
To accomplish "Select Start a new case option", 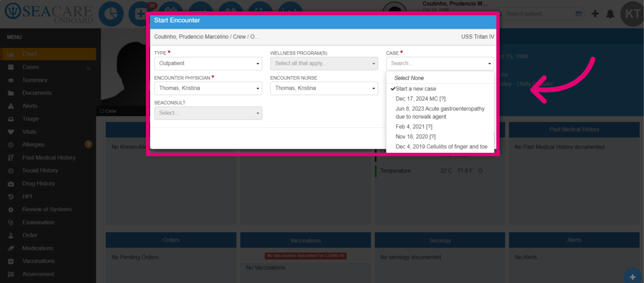I will [440, 89].
